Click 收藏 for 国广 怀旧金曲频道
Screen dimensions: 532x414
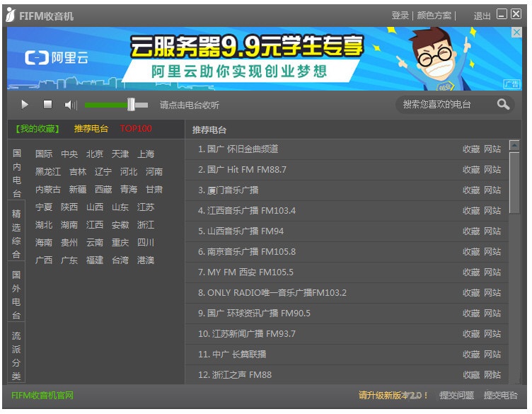pos(471,149)
